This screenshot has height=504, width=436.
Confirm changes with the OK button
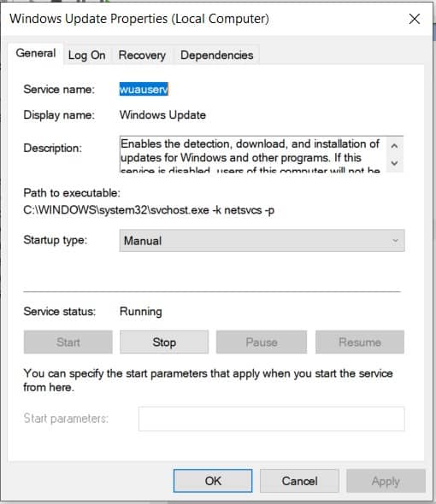coord(213,481)
